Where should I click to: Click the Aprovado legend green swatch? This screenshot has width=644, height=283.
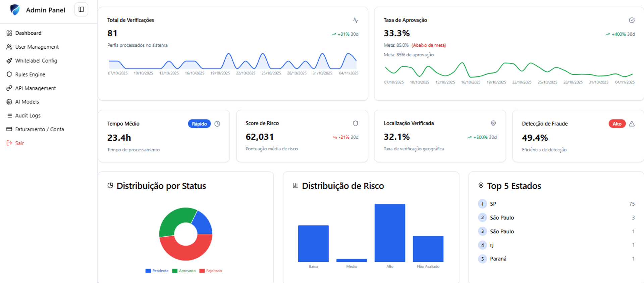pos(174,271)
